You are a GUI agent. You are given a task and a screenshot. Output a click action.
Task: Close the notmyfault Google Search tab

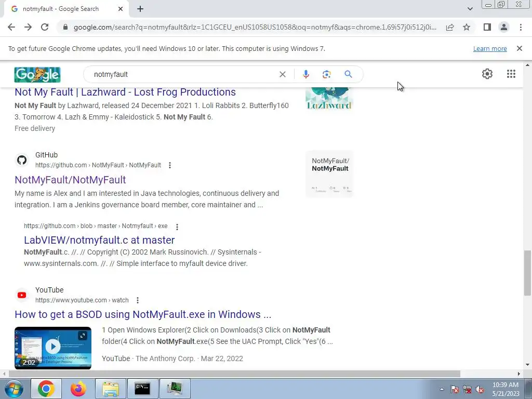pyautogui.click(x=121, y=9)
